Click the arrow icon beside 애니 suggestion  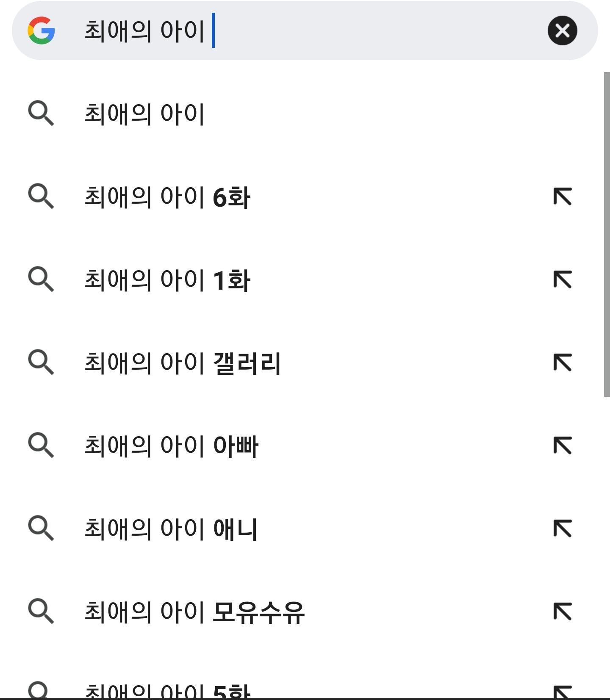(563, 528)
